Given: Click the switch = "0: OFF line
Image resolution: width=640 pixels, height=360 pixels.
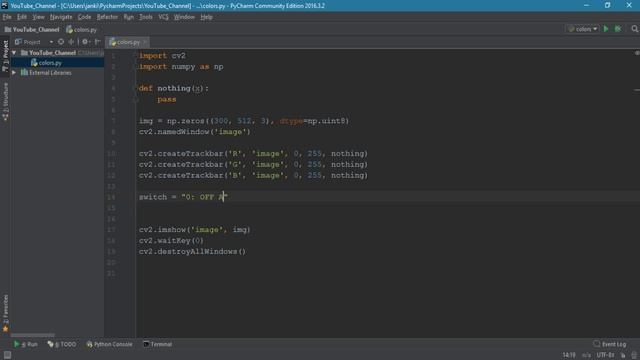Looking at the screenshot, I should point(182,197).
